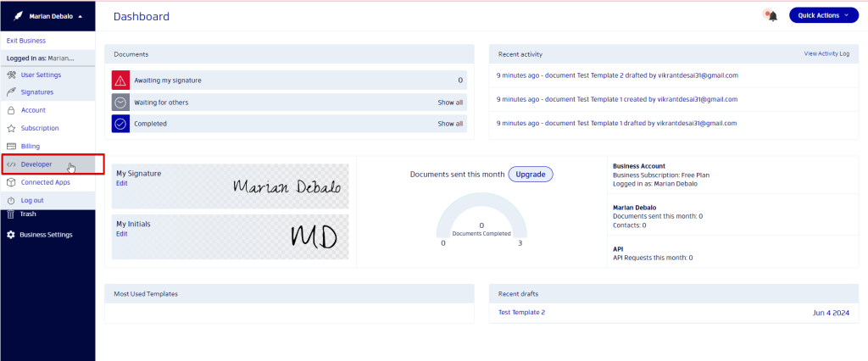This screenshot has height=361, width=868.
Task: Open the View Activity Log link
Action: (x=826, y=53)
